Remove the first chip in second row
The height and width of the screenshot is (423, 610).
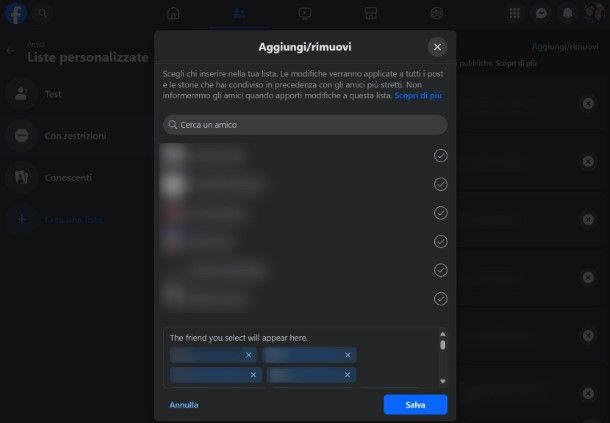tap(253, 375)
